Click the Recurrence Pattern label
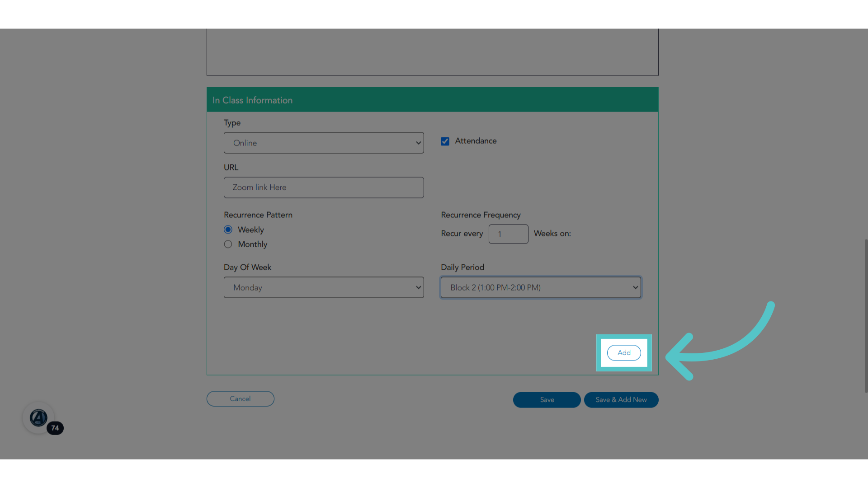868x488 pixels. [x=258, y=215]
